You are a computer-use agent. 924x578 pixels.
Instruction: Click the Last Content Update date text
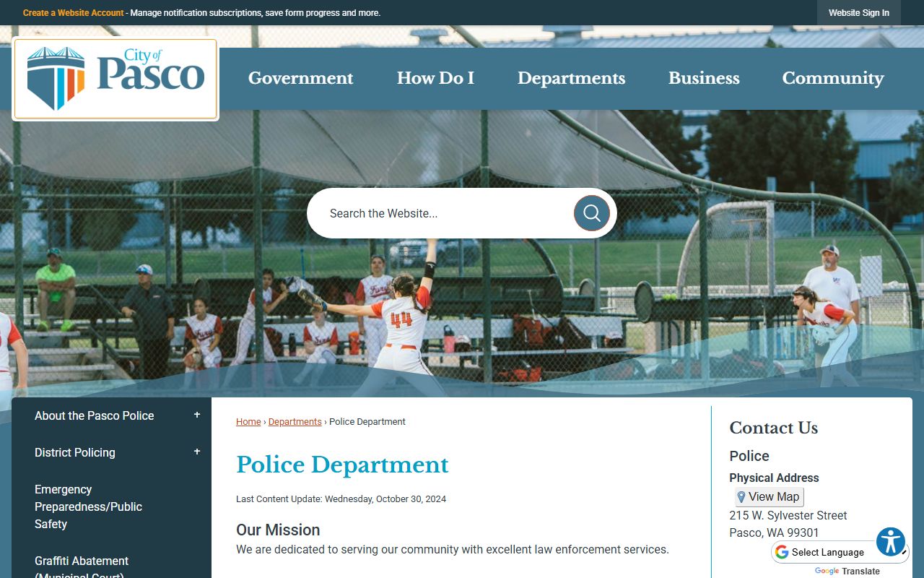[x=341, y=499]
